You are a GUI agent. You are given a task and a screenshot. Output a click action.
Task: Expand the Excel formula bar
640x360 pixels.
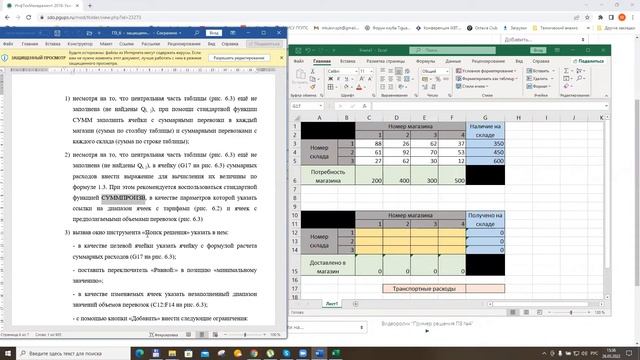[x=606, y=106]
